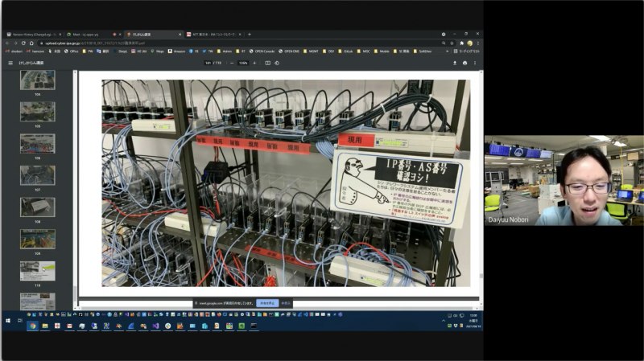
Task: Open the Maps bookmark
Action: point(157,51)
